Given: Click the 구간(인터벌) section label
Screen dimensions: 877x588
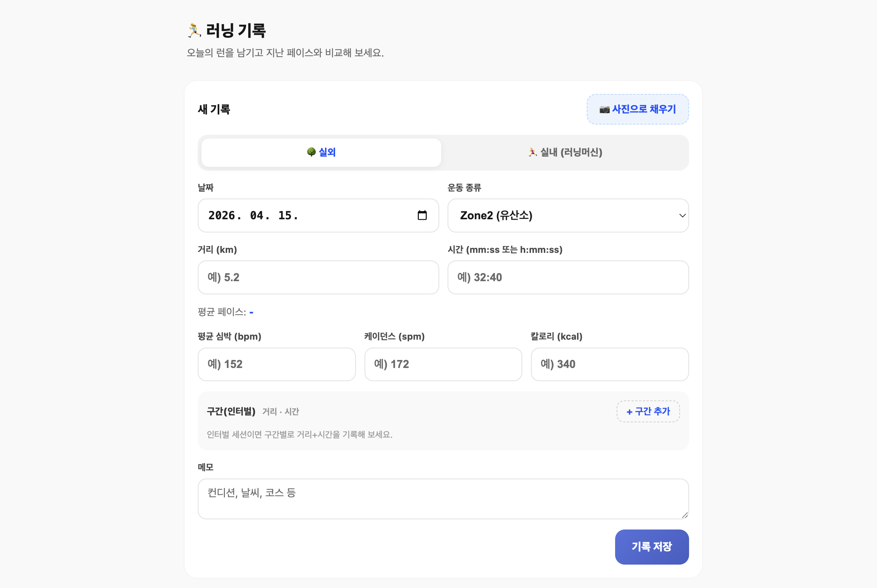Looking at the screenshot, I should pyautogui.click(x=231, y=411).
